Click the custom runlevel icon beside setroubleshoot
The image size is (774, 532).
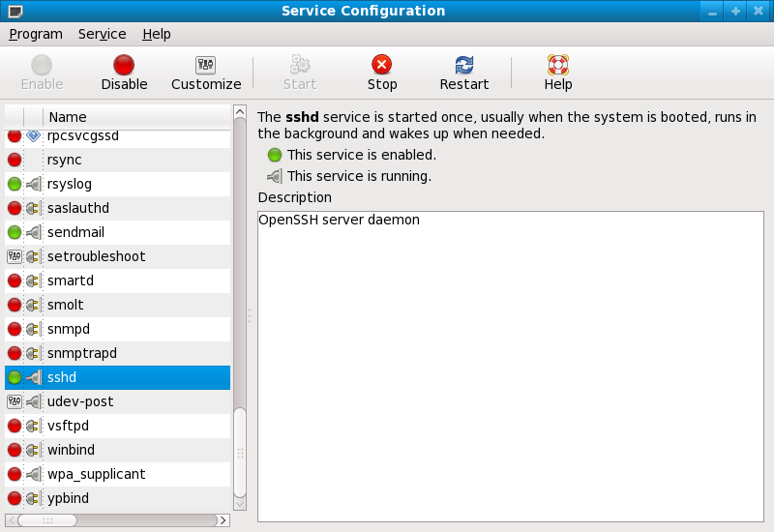click(15, 256)
